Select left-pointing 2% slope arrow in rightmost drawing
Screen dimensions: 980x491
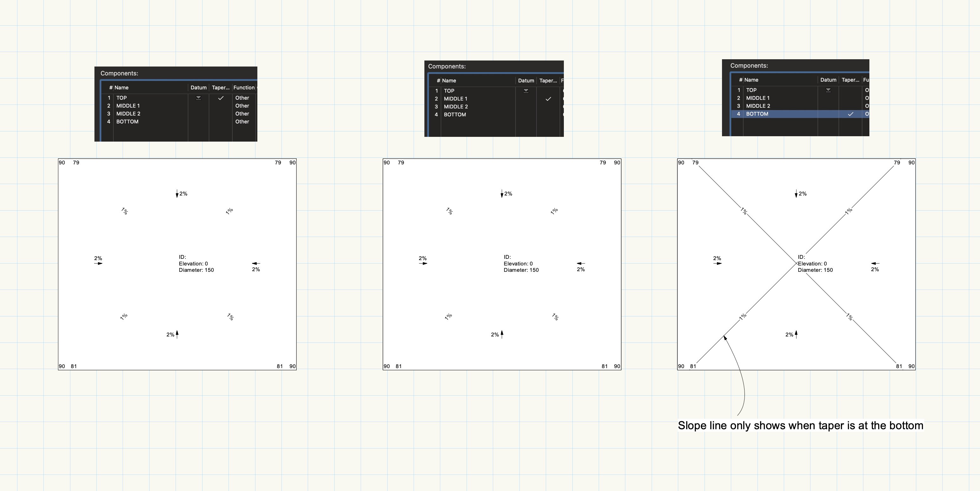click(875, 263)
